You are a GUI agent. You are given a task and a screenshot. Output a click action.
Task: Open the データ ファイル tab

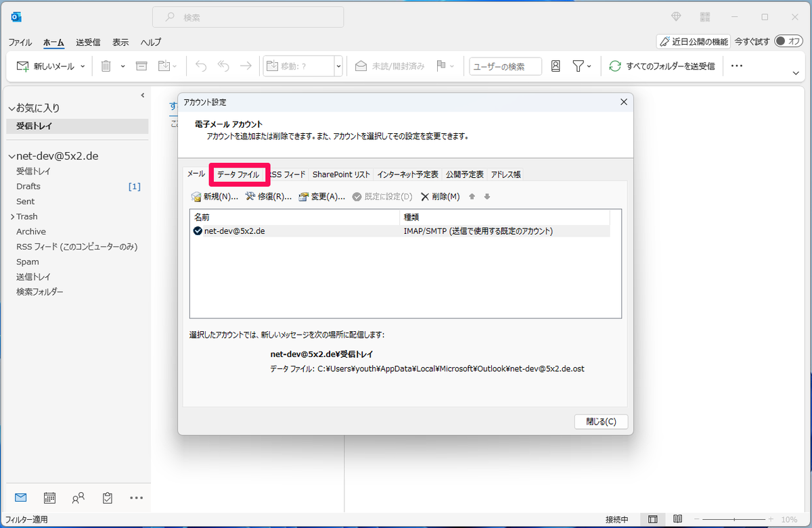point(238,174)
